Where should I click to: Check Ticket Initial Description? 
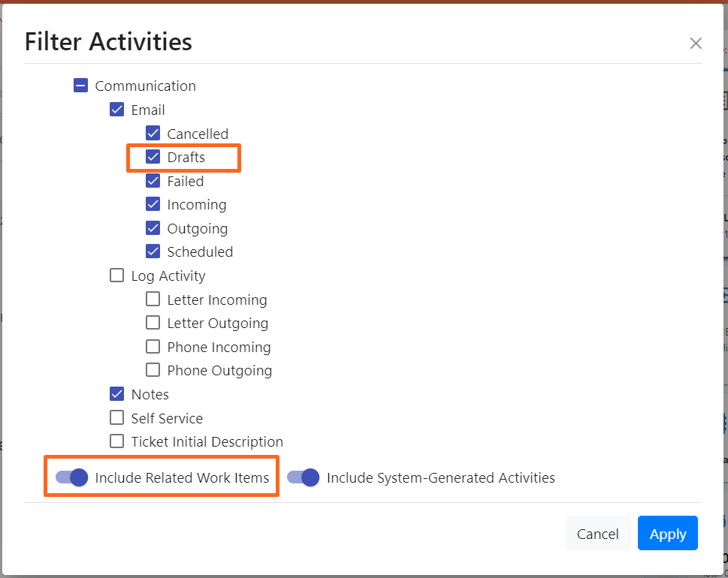point(117,441)
